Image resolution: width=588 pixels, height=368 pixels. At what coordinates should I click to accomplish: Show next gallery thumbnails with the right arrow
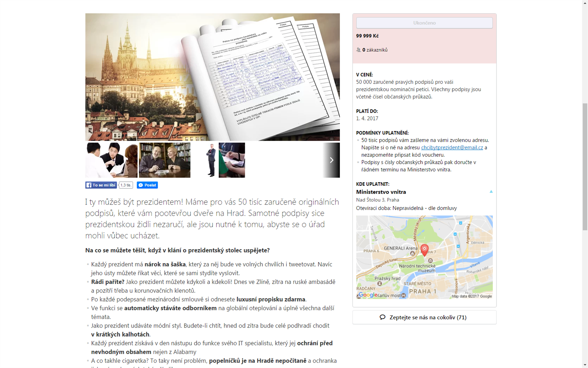tap(331, 160)
